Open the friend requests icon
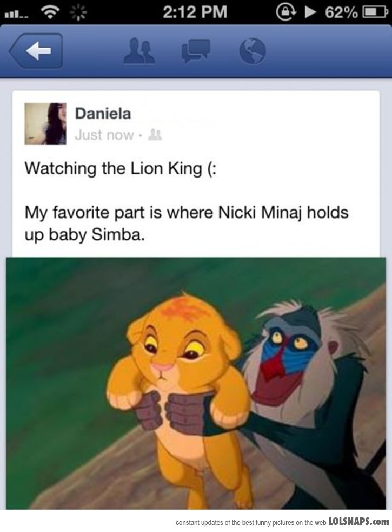 click(x=139, y=51)
